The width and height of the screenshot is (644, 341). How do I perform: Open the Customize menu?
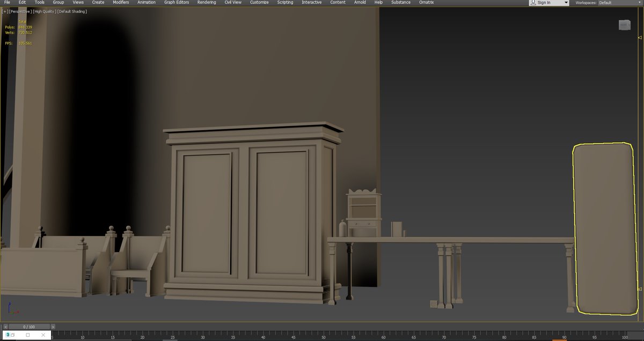click(259, 2)
